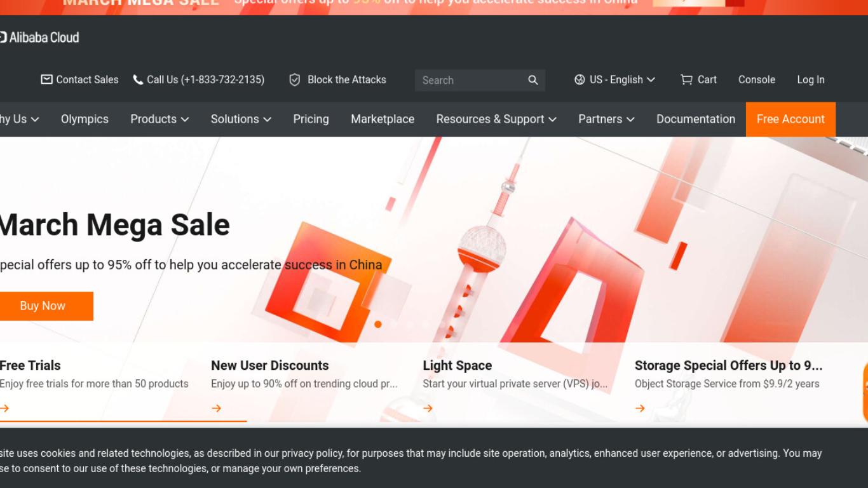
Task: Expand the Resources & Support chevron
Action: (x=553, y=119)
